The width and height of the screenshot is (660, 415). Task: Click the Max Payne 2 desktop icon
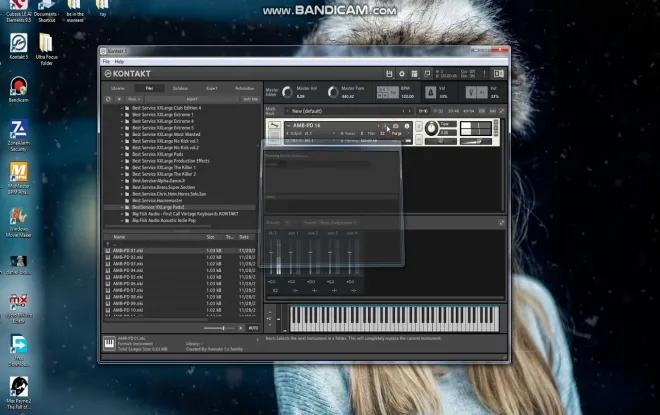19,392
